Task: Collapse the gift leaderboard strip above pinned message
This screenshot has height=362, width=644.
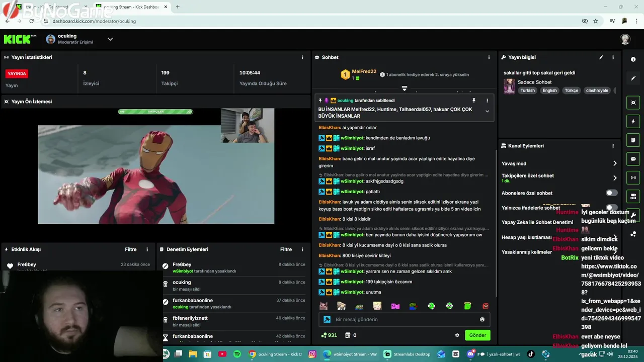Action: [x=404, y=88]
